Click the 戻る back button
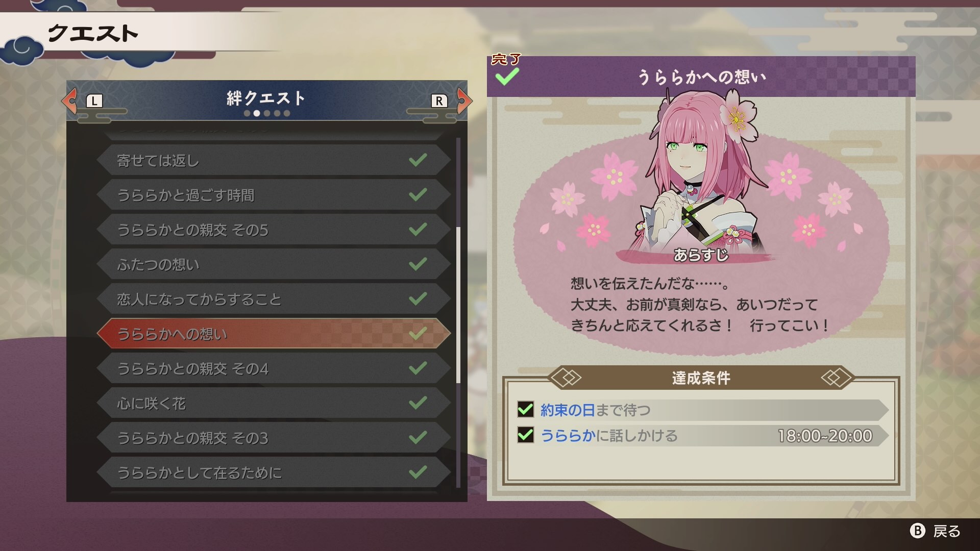This screenshot has height=551, width=980. pyautogui.click(x=935, y=531)
